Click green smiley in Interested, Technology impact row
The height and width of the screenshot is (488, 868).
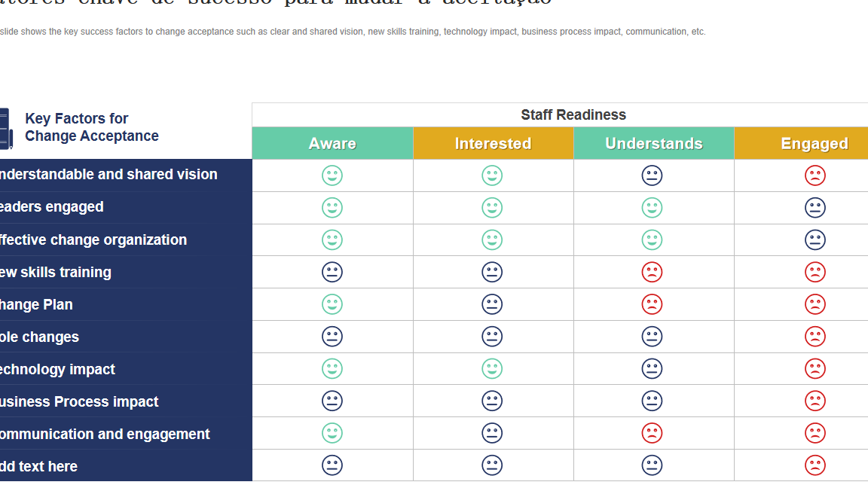tap(492, 369)
